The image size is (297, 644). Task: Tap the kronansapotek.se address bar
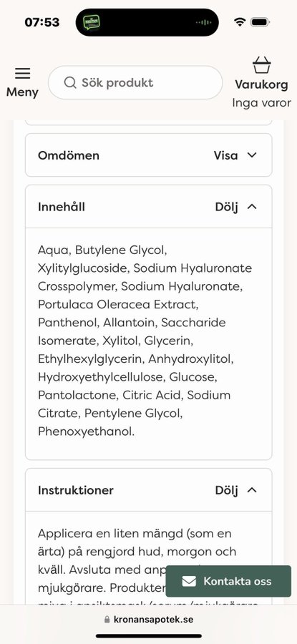149,620
